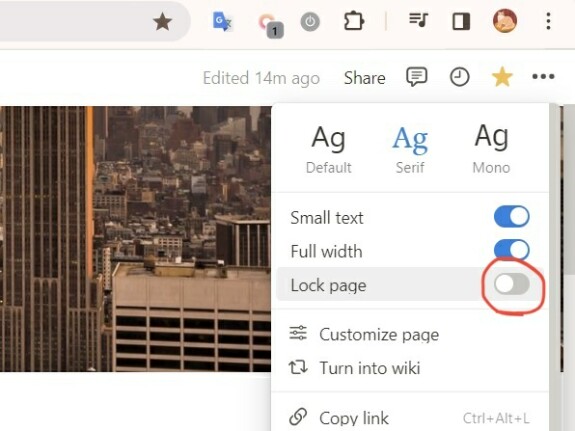Open the Chrome three-dot menu
The image size is (575, 431).
(548, 21)
